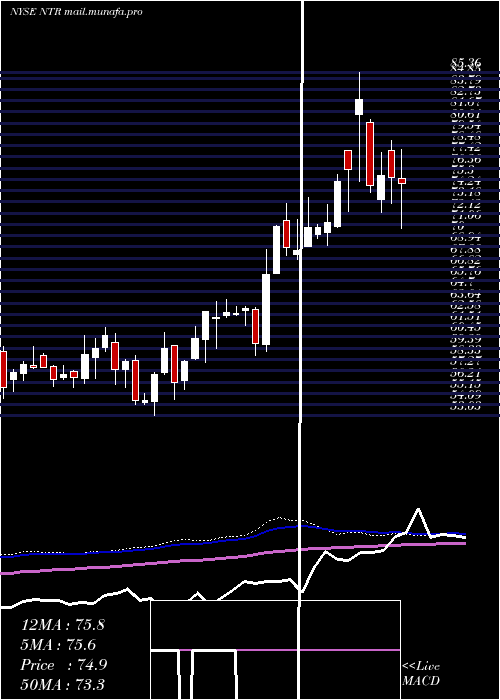The height and width of the screenshot is (700, 500).
Task: Click the highest white candlestick at the peak
Action: pos(359,107)
